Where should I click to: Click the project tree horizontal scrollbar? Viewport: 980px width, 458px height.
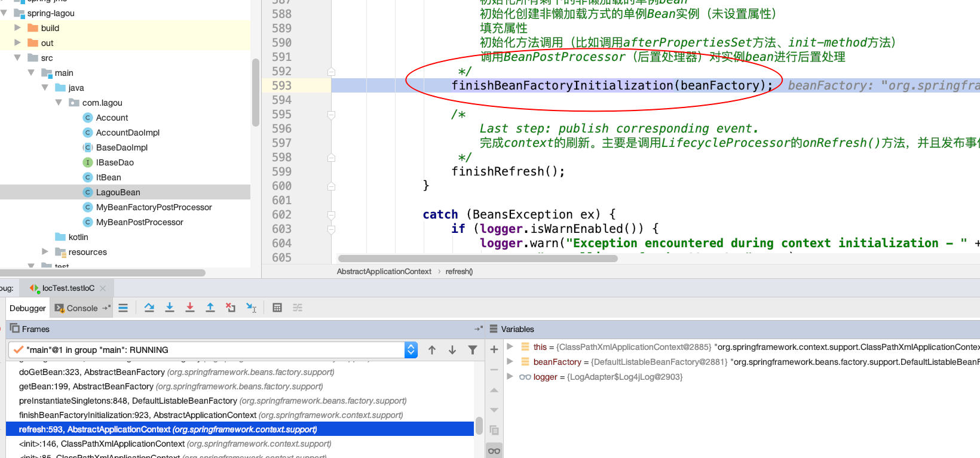[103, 273]
